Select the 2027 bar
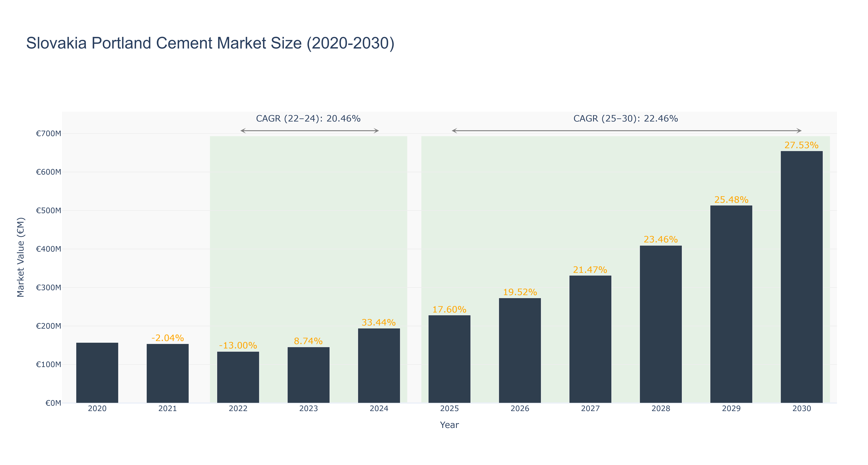The width and height of the screenshot is (868, 465). (590, 339)
